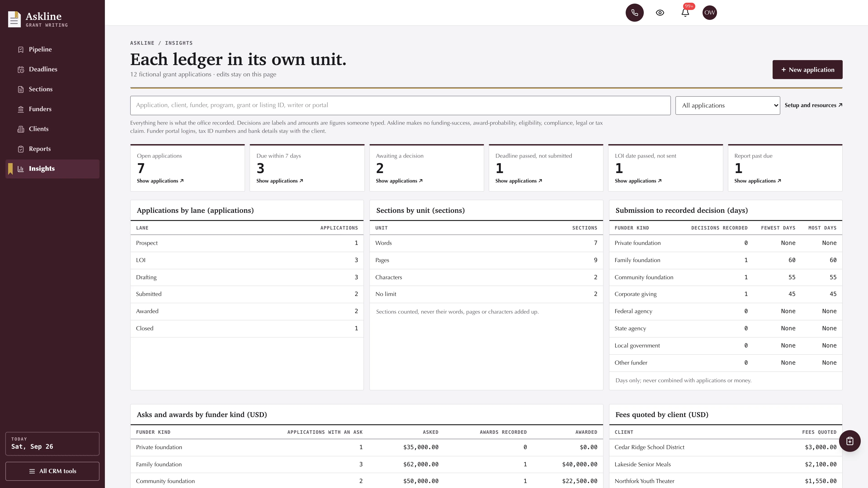Click the Characters unit row
This screenshot has height=488, width=868.
486,277
